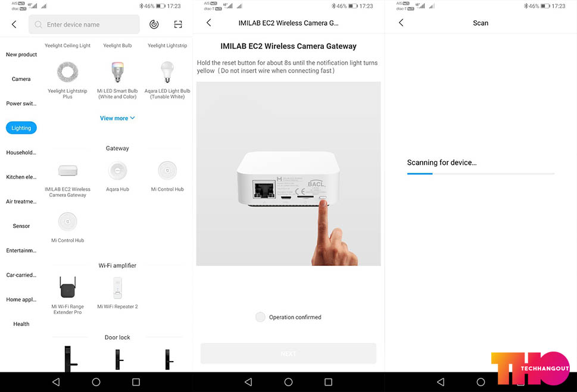Choose Yeelight Lightstrip Plus device
Image resolution: width=577 pixels, height=392 pixels.
[x=67, y=80]
